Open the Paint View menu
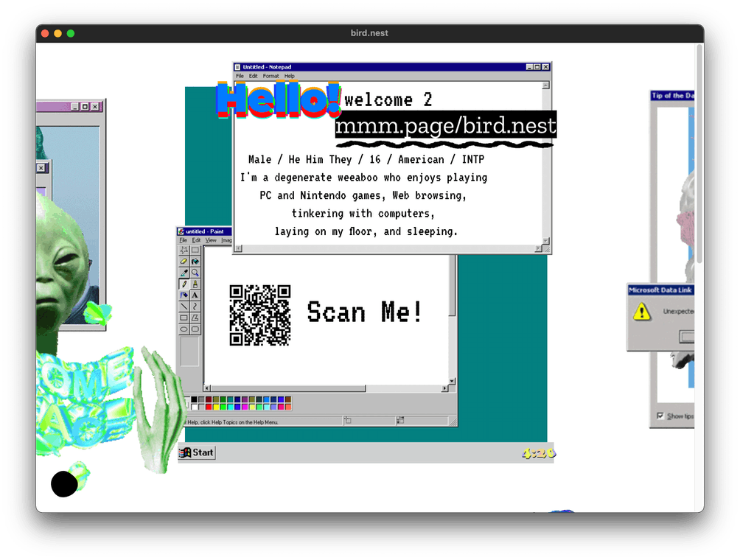This screenshot has height=560, width=740. coord(211,240)
